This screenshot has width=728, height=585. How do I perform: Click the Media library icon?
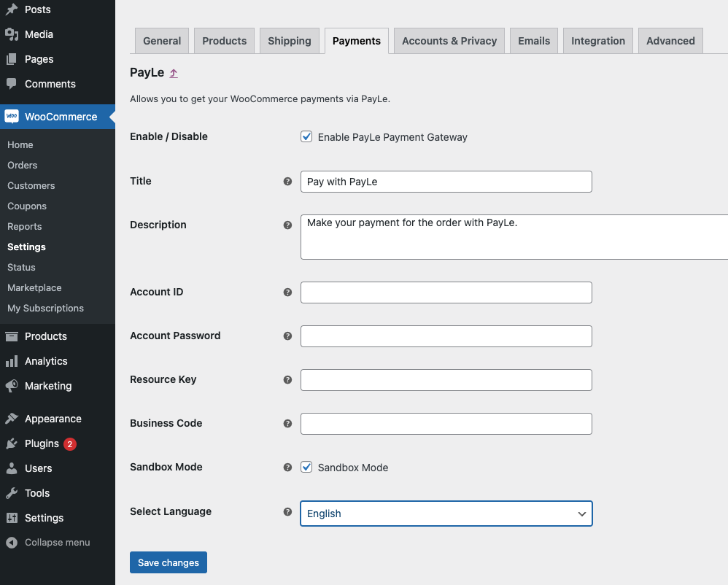[x=12, y=34]
